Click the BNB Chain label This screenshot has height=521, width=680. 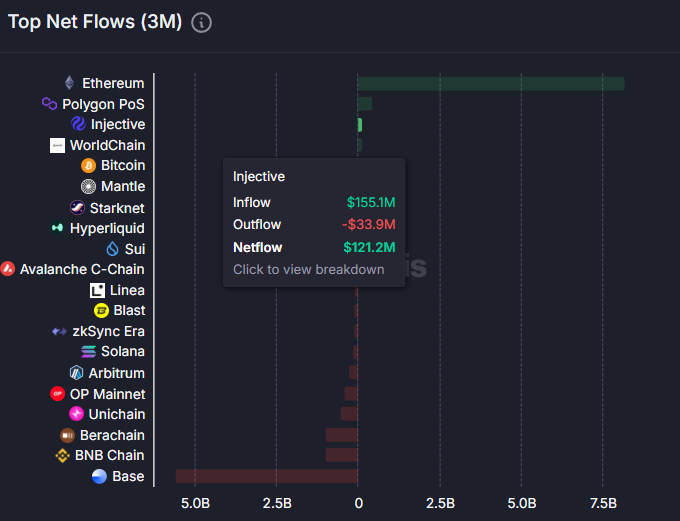click(110, 455)
